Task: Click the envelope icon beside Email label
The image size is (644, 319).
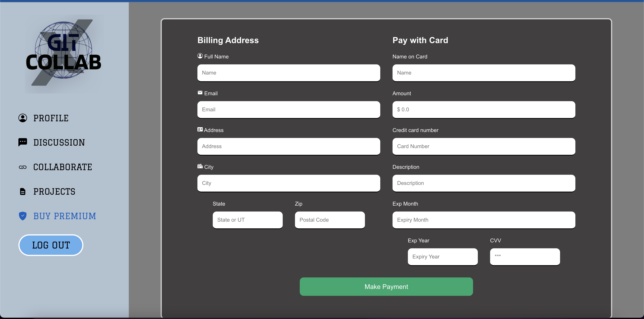Action: tap(200, 93)
